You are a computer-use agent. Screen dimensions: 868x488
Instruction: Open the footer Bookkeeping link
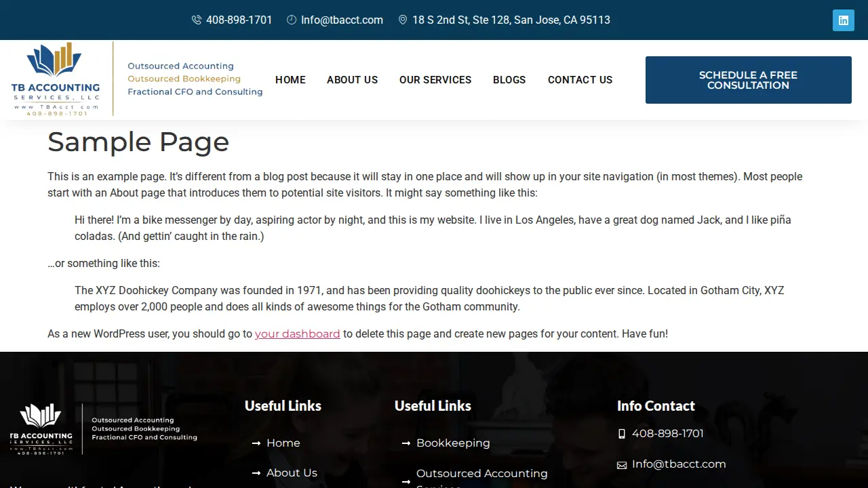[453, 443]
